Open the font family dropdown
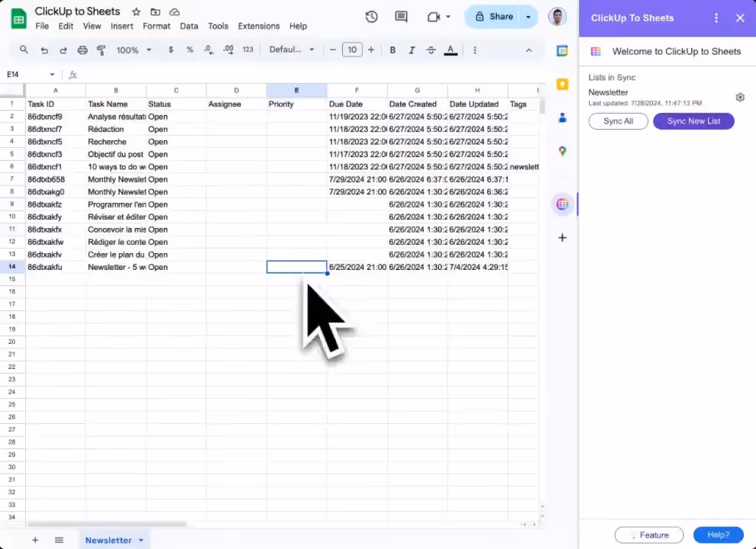Viewport: 756px width, 549px height. [x=291, y=50]
